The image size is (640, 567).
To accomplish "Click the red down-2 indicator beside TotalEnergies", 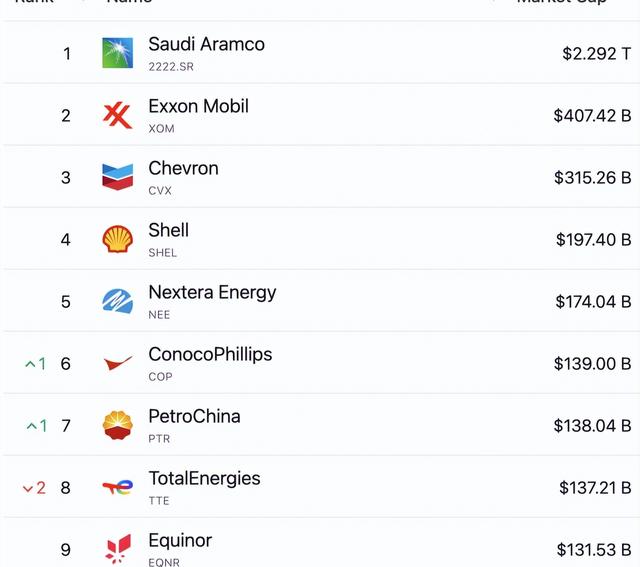I will [34, 488].
